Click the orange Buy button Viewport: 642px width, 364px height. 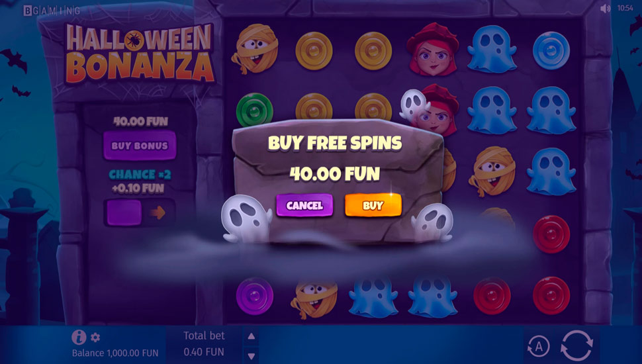point(373,205)
